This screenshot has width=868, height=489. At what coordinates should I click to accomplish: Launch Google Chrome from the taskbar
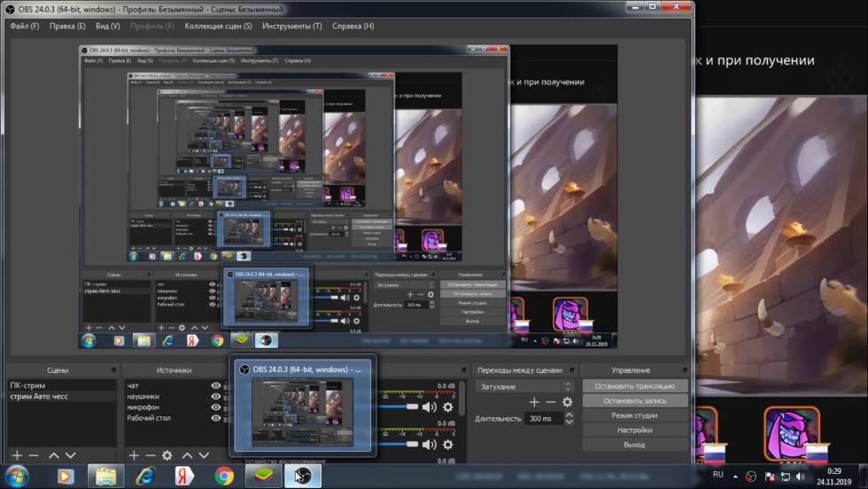(224, 477)
